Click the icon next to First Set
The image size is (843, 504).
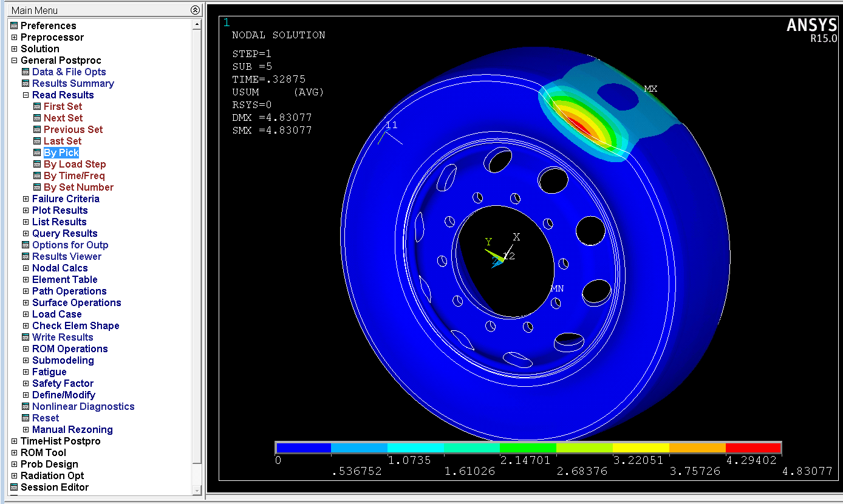tap(37, 106)
